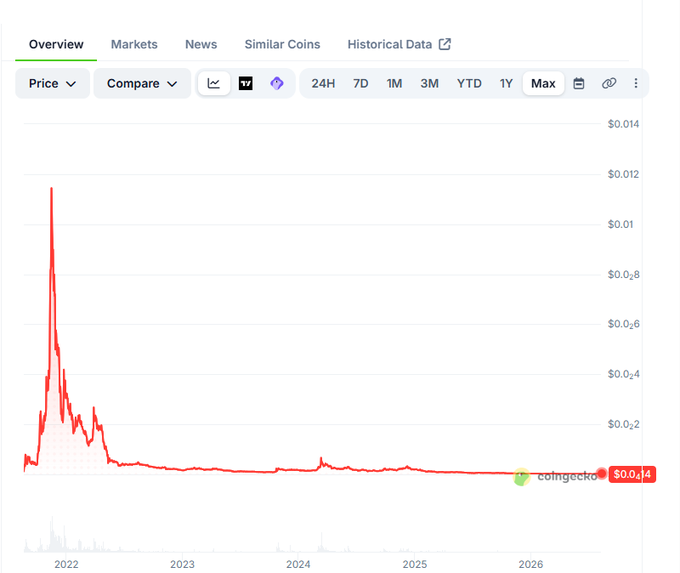The width and height of the screenshot is (680, 573).
Task: Open the Overview tab
Action: [56, 44]
